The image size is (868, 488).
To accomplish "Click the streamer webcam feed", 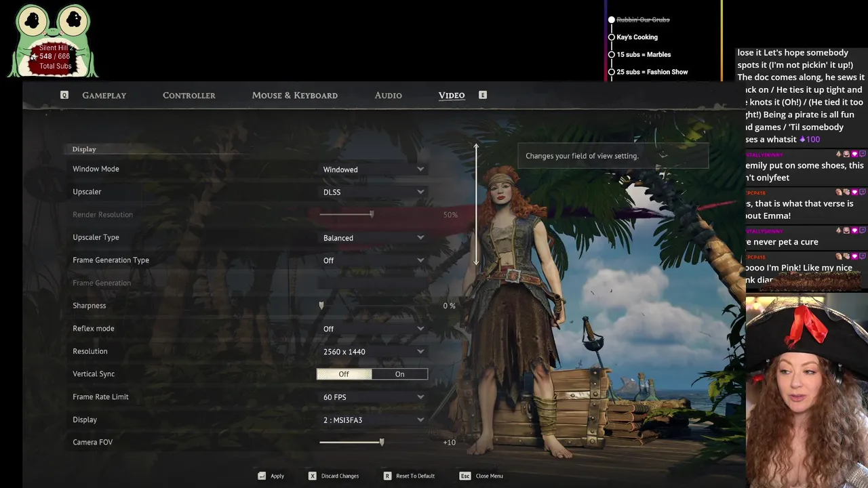I will pyautogui.click(x=806, y=391).
